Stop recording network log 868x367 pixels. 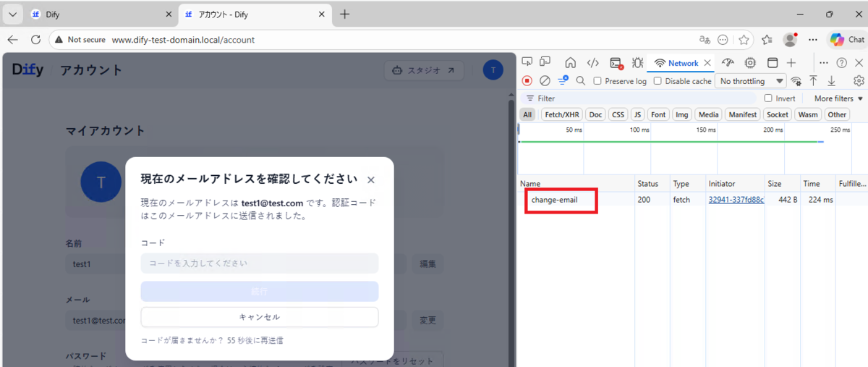(x=527, y=81)
